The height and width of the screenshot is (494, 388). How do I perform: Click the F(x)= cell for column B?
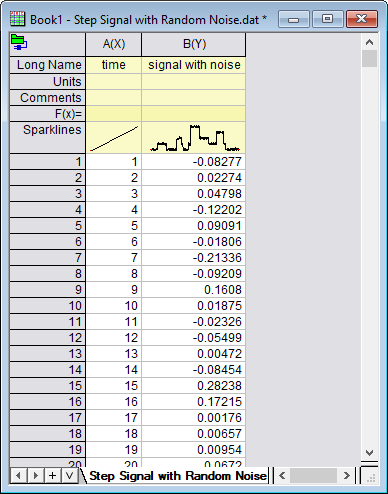[194, 114]
